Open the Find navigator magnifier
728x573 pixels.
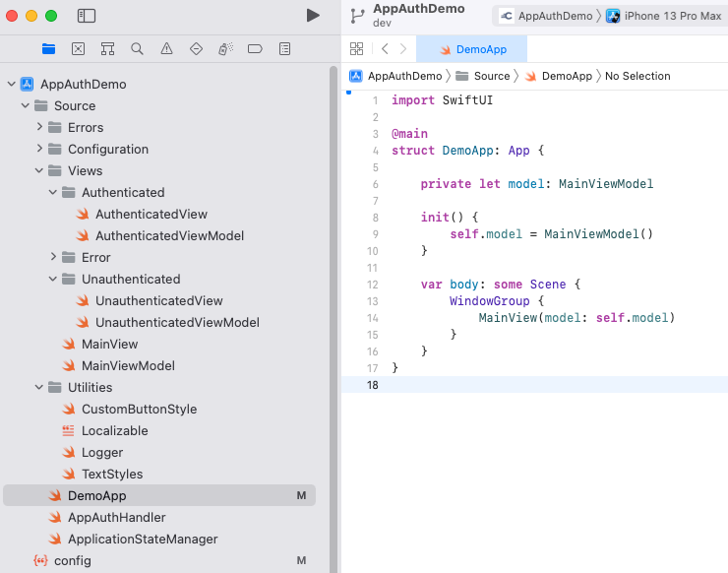click(x=137, y=49)
